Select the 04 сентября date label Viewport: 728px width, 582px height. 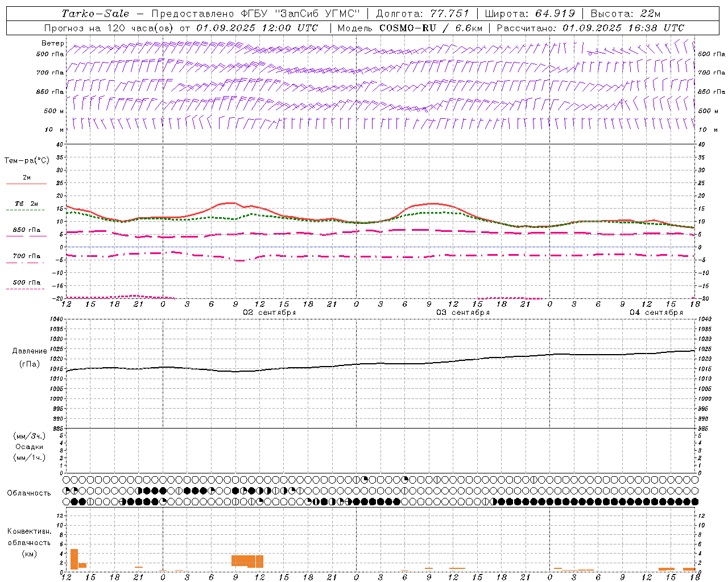(656, 313)
